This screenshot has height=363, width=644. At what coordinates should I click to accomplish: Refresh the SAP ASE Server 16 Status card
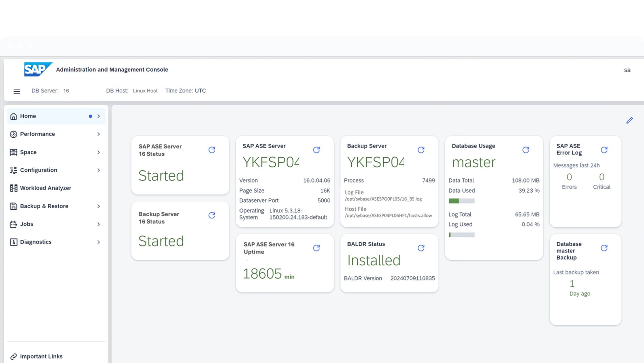[x=212, y=150]
